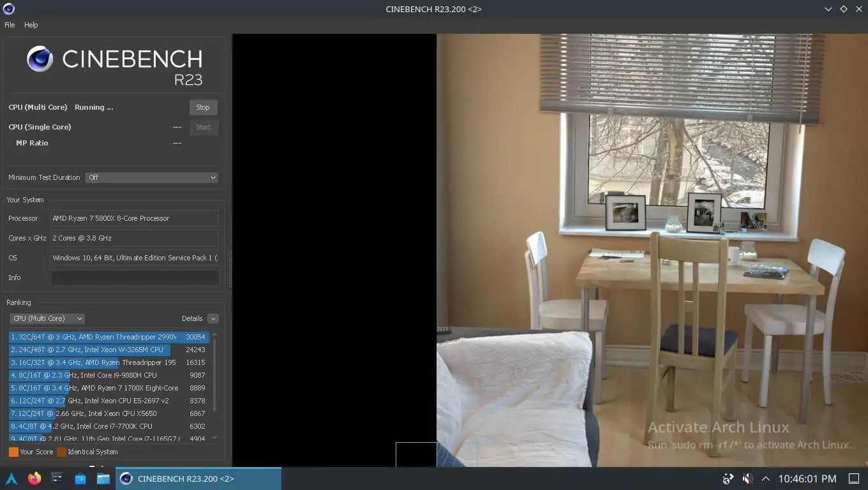Click the 30054 score value

coord(195,337)
